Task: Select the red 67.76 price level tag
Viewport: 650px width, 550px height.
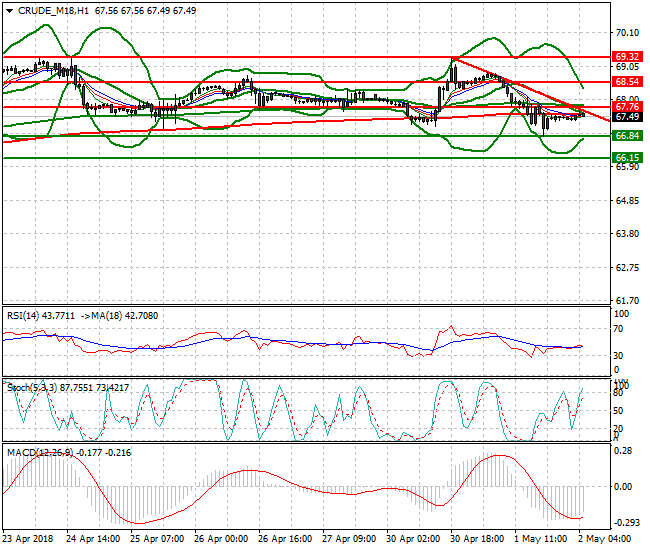Action: point(627,106)
